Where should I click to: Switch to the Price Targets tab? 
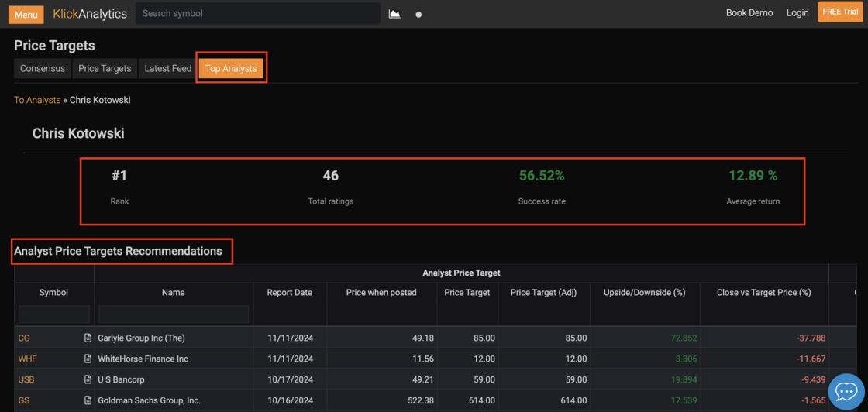point(105,69)
